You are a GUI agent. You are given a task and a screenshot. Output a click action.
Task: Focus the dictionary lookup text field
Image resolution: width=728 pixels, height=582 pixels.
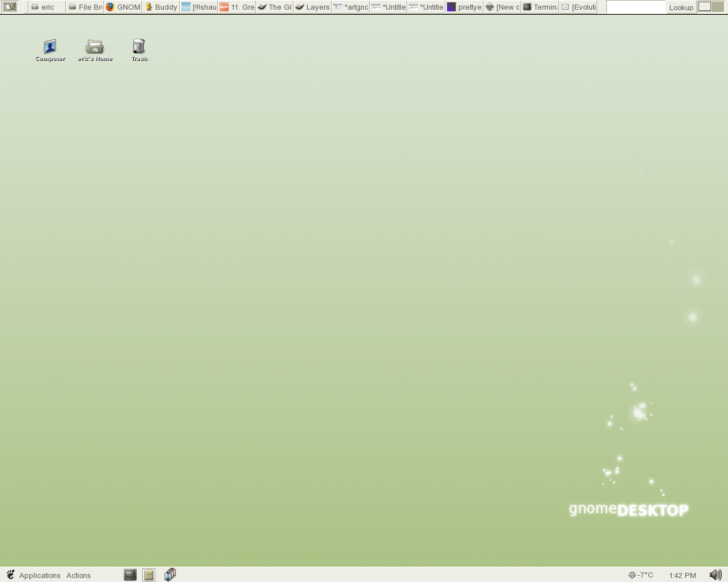636,7
